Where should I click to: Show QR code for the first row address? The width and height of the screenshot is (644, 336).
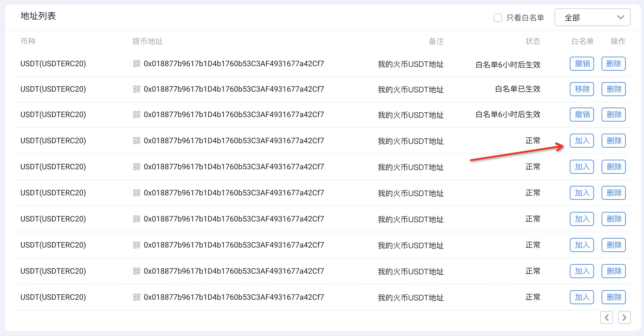136,63
